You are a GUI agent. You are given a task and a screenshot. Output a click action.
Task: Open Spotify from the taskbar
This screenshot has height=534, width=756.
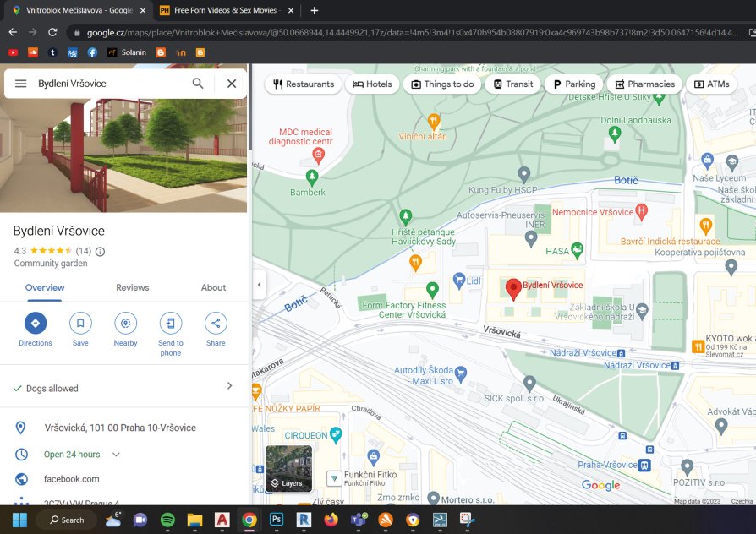pyautogui.click(x=167, y=520)
